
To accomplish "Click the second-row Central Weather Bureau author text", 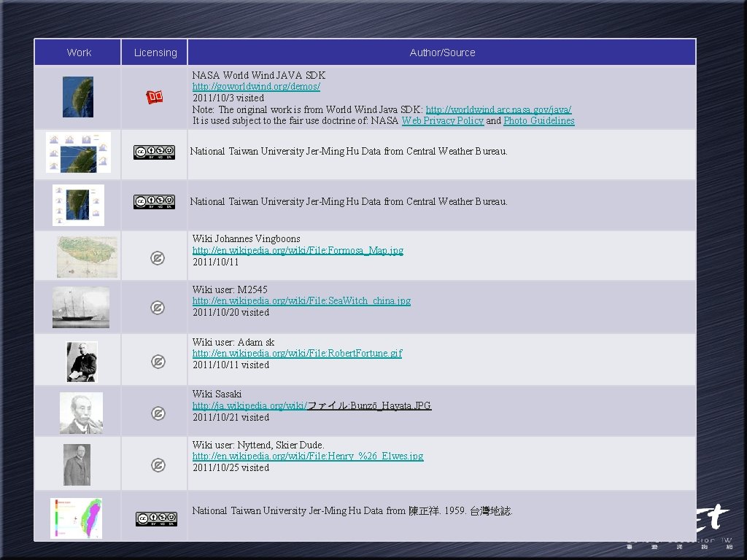I will [x=349, y=151].
